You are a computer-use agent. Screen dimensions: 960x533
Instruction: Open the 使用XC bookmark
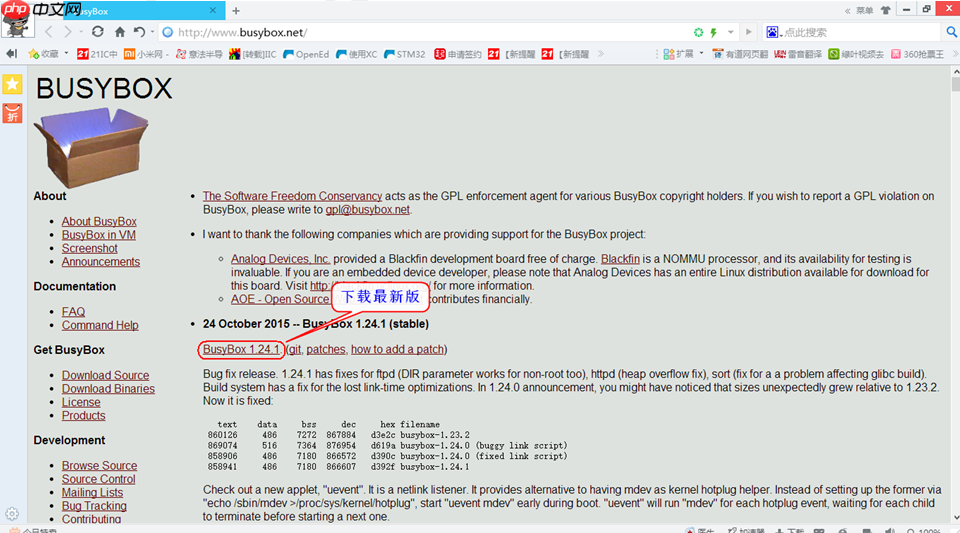point(356,54)
